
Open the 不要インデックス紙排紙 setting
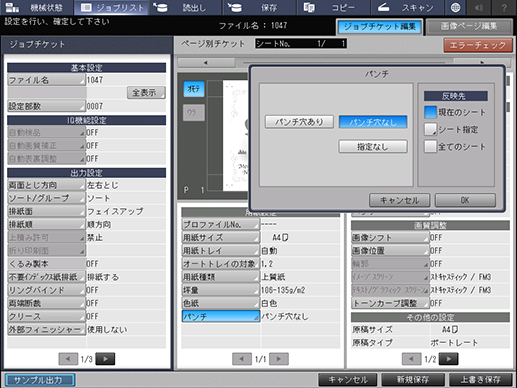pyautogui.click(x=46, y=277)
